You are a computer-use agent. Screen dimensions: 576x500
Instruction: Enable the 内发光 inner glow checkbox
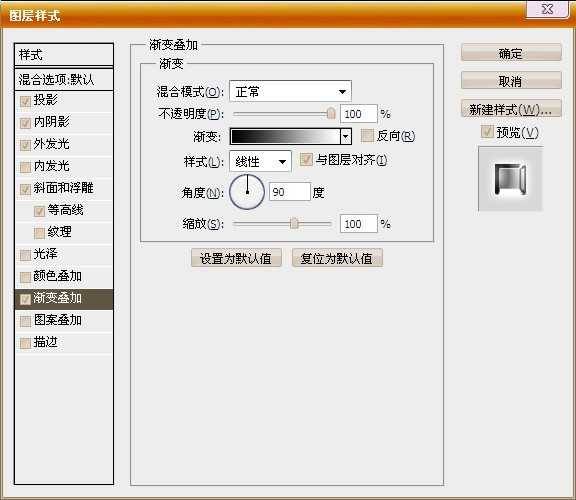(25, 168)
